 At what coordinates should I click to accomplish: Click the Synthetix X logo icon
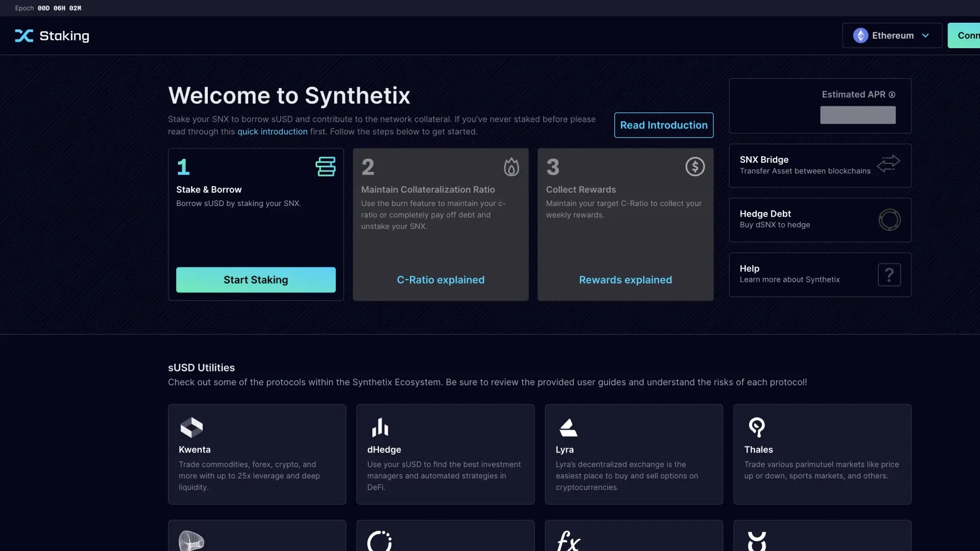24,36
